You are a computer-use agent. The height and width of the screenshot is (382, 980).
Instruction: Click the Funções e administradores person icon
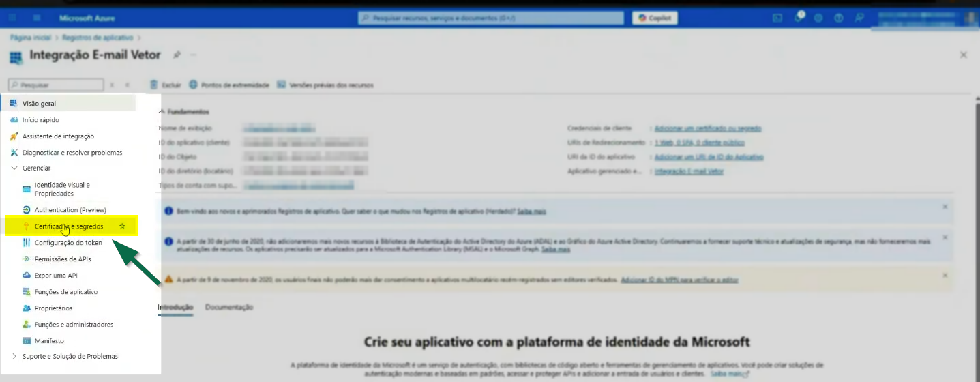click(x=27, y=324)
